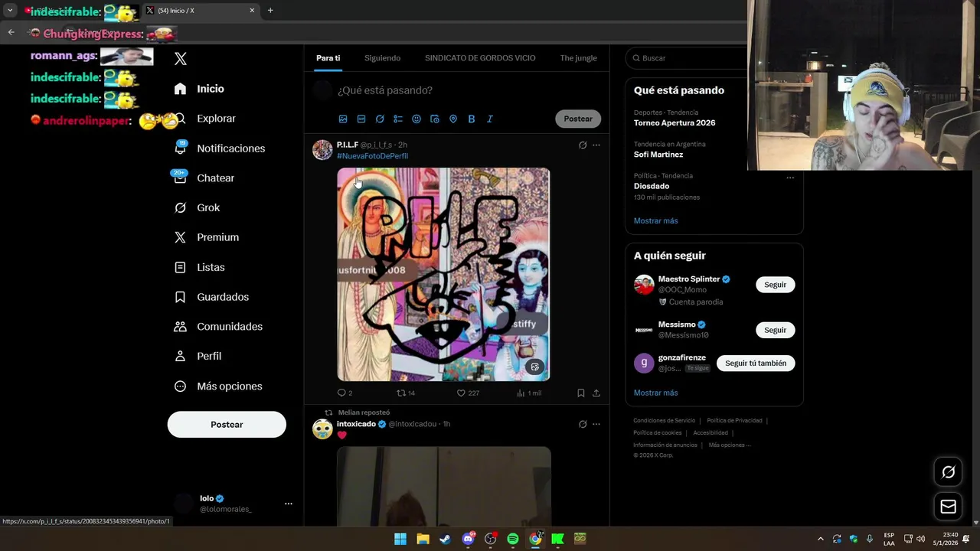Share the P.I.L.F post
980x551 pixels.
(596, 393)
